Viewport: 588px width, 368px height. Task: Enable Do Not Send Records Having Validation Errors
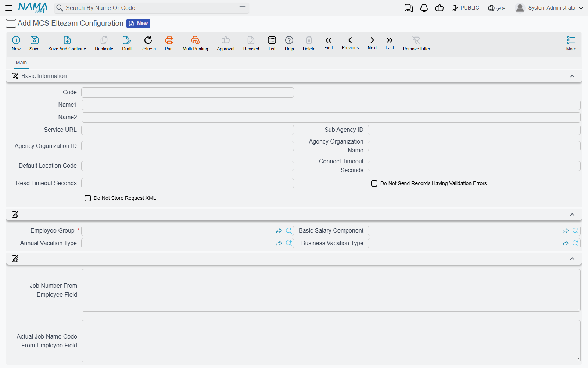[x=374, y=183]
